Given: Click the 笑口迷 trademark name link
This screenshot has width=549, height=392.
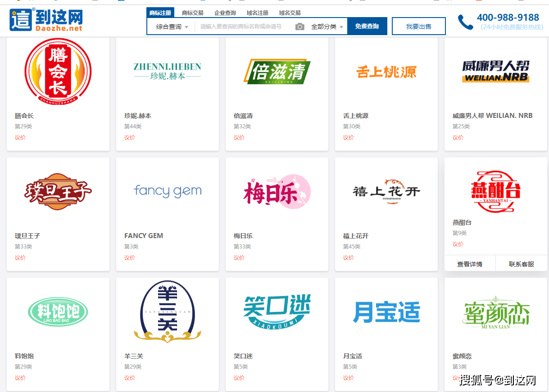Looking at the screenshot, I should (243, 356).
